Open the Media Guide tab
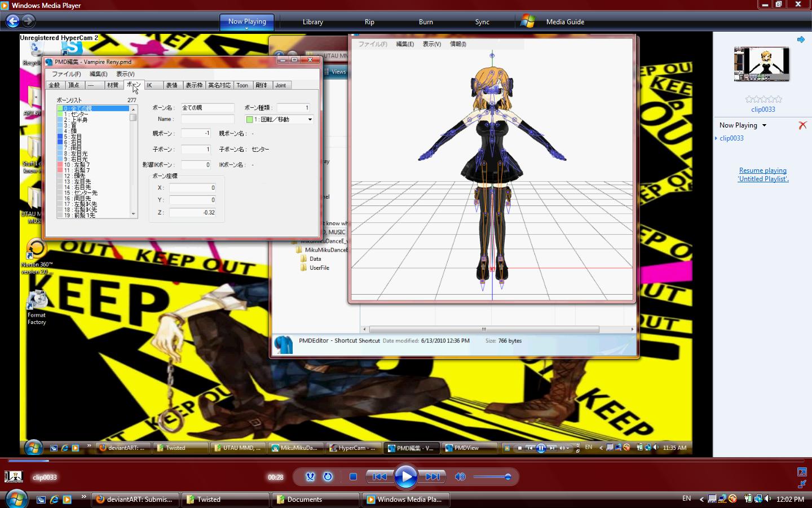The height and width of the screenshot is (508, 812). (x=565, y=22)
